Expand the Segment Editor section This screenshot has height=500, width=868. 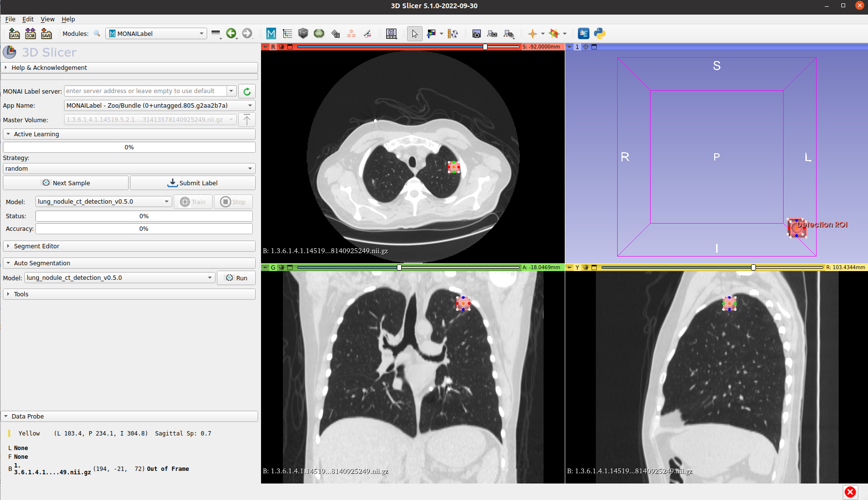[x=37, y=246]
